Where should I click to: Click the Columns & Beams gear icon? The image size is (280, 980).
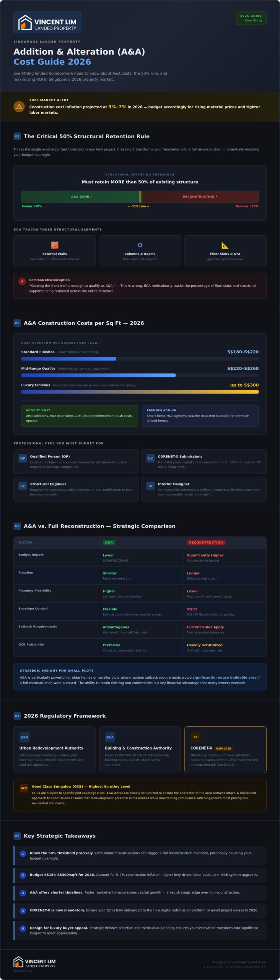(x=140, y=245)
